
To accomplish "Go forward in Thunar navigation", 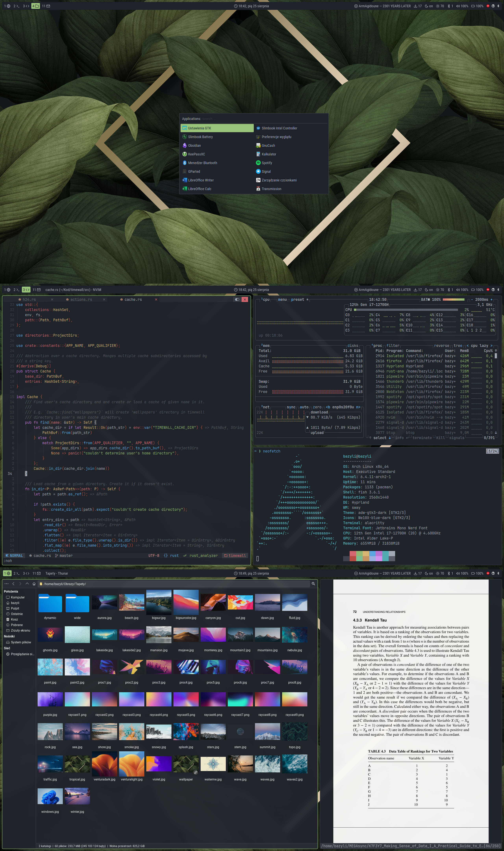I will point(20,584).
